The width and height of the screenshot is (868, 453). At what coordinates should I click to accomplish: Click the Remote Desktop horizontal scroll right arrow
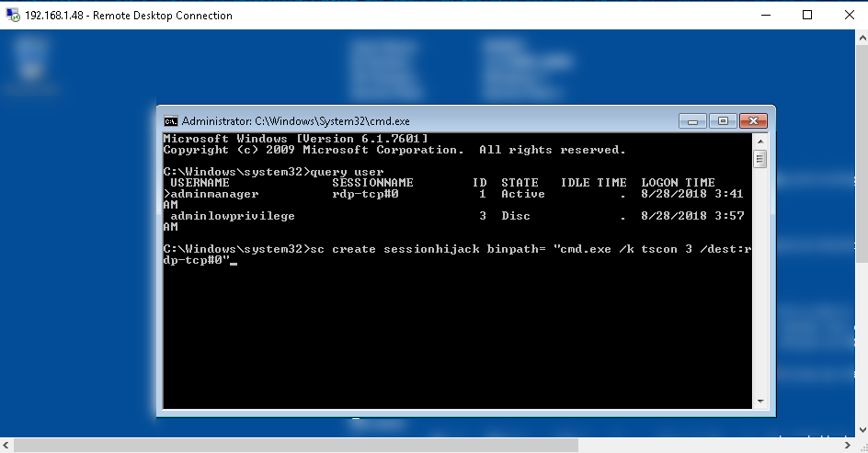click(x=848, y=445)
